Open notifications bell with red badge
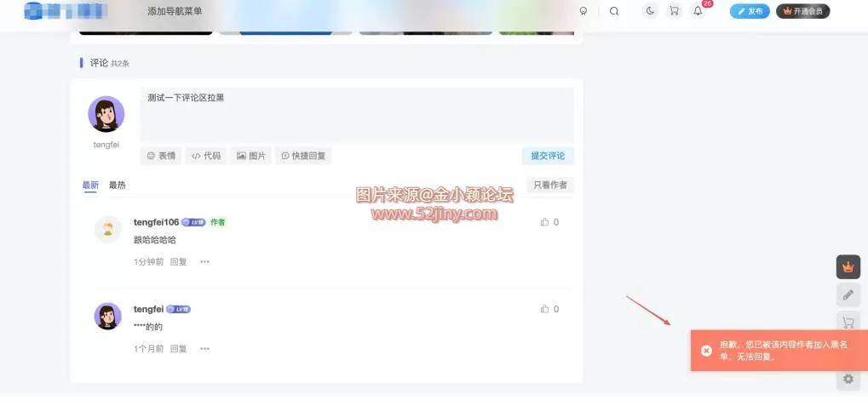The width and height of the screenshot is (868, 406). (x=698, y=11)
